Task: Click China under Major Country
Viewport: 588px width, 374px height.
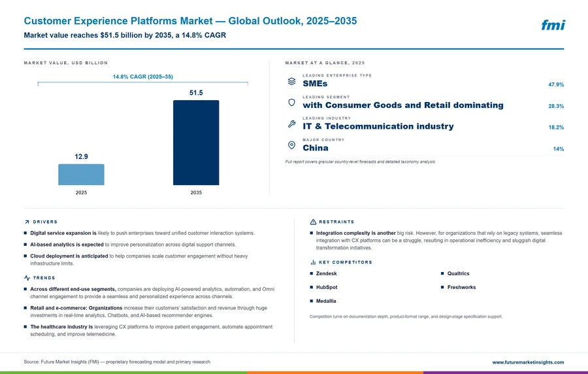Action: click(x=316, y=148)
